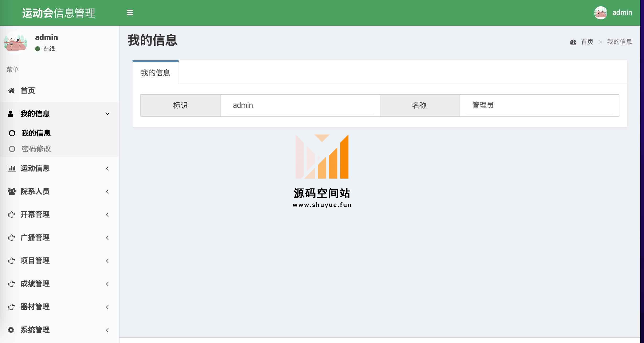Click the 我的信息 breadcrumb text

pyautogui.click(x=620, y=42)
